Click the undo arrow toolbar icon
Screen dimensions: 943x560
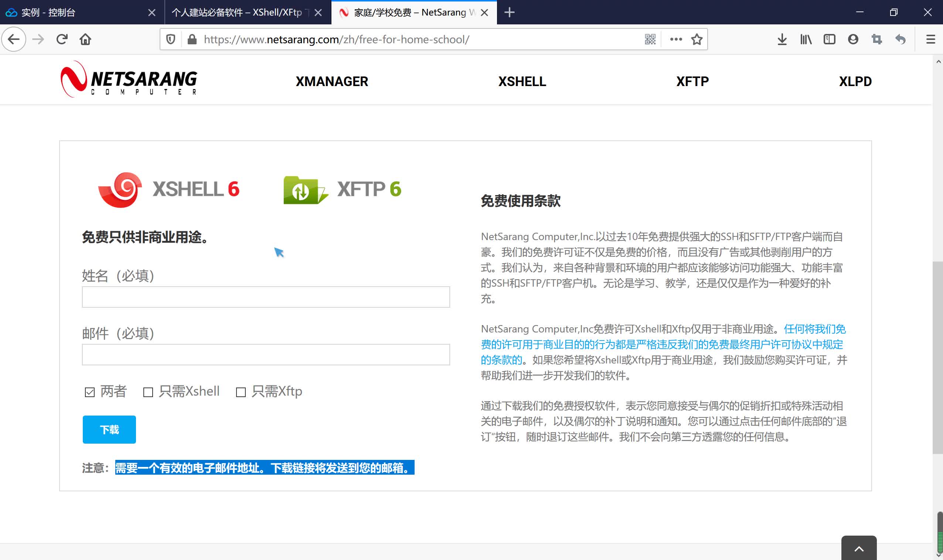coord(901,39)
